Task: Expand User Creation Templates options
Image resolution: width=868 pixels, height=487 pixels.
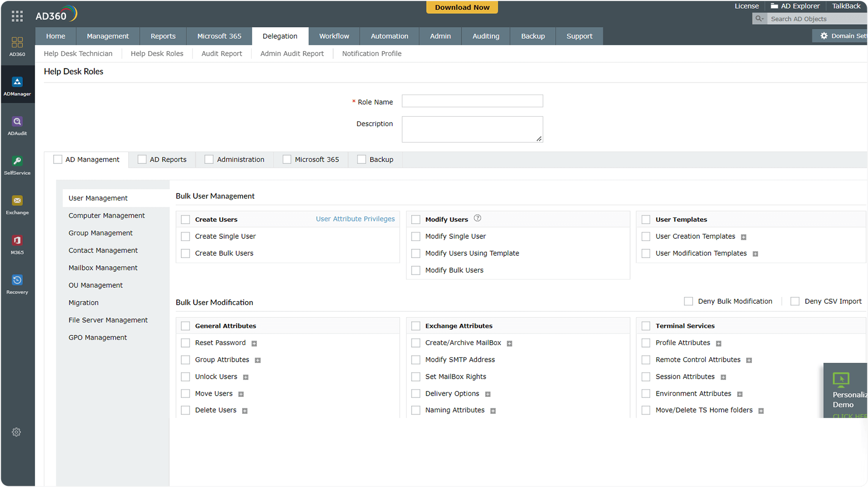Action: pos(744,236)
